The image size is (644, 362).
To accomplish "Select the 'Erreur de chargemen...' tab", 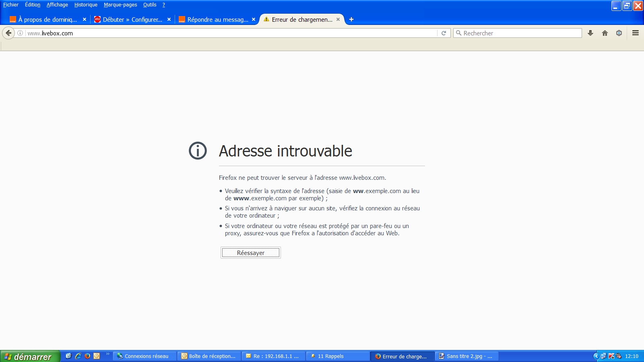I will (302, 19).
